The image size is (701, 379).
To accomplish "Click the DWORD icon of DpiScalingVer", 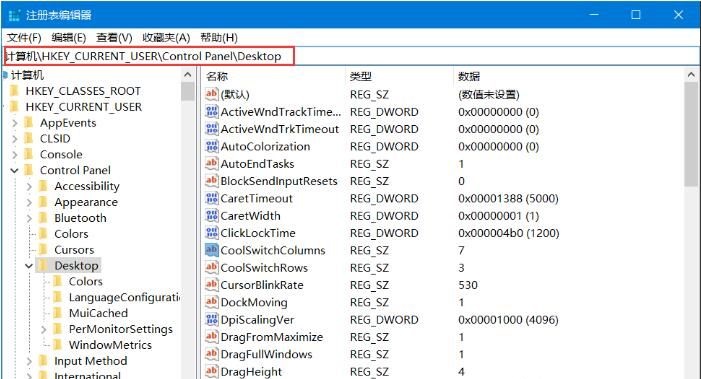I will (x=211, y=320).
